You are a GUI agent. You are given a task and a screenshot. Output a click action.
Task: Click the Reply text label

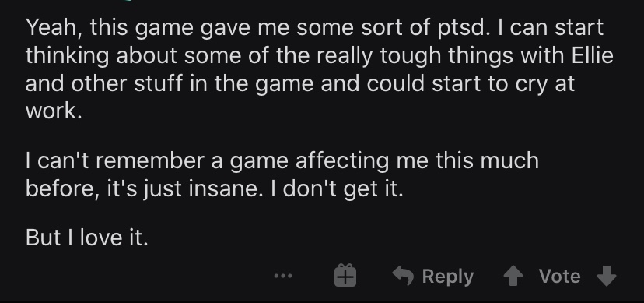pos(448,277)
